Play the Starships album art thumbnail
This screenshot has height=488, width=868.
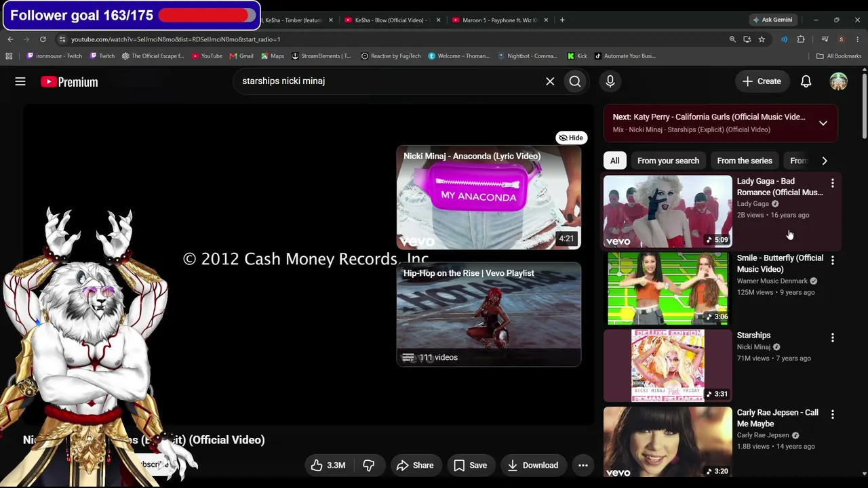coord(668,365)
